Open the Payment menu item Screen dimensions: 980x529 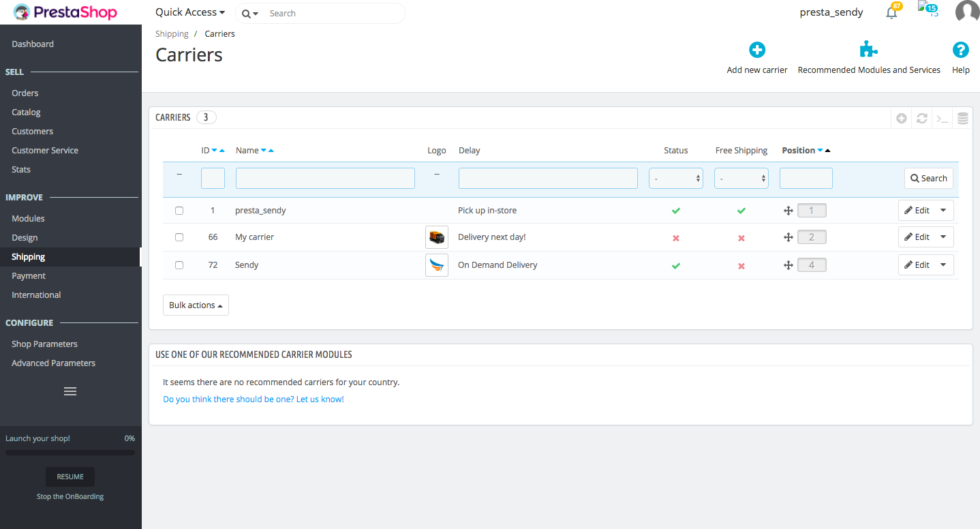(29, 276)
